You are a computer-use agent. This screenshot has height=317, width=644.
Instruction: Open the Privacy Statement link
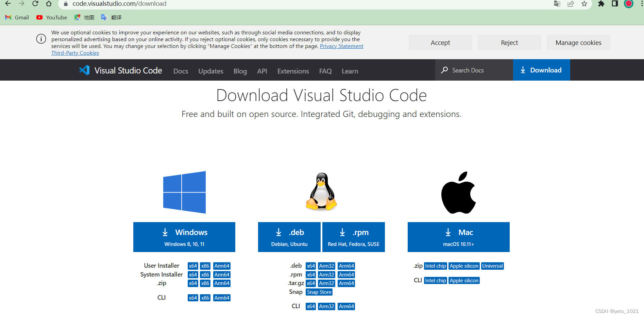[x=341, y=46]
